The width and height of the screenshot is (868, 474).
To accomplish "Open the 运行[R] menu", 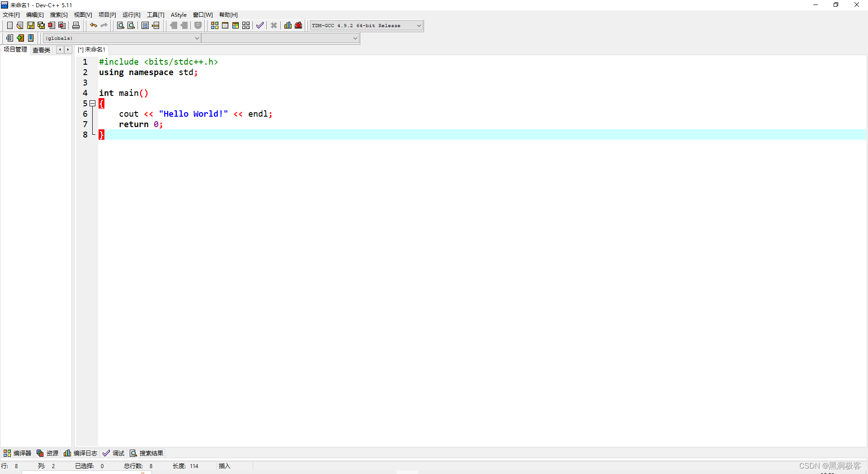I will point(132,15).
